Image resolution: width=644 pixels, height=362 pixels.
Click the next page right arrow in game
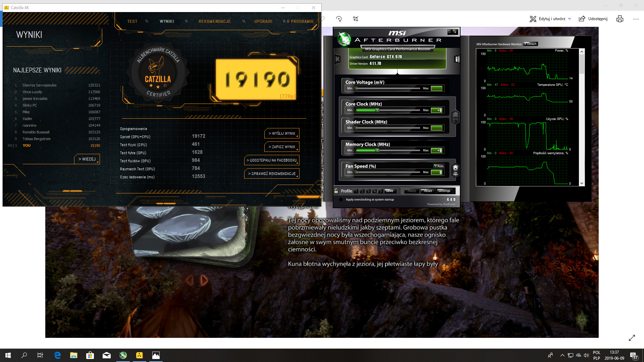[x=204, y=280]
